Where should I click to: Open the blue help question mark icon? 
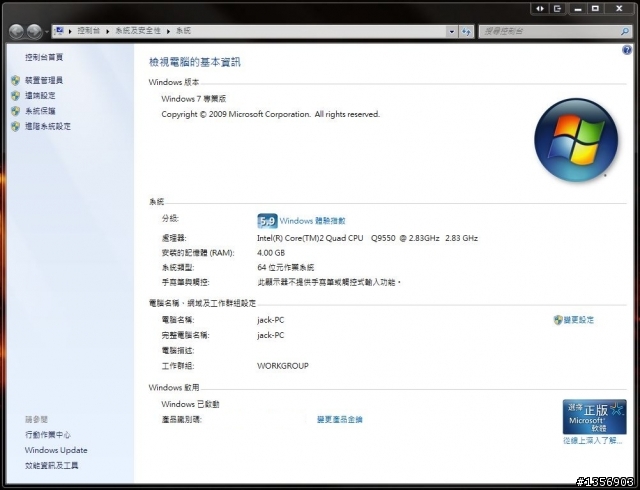627,50
